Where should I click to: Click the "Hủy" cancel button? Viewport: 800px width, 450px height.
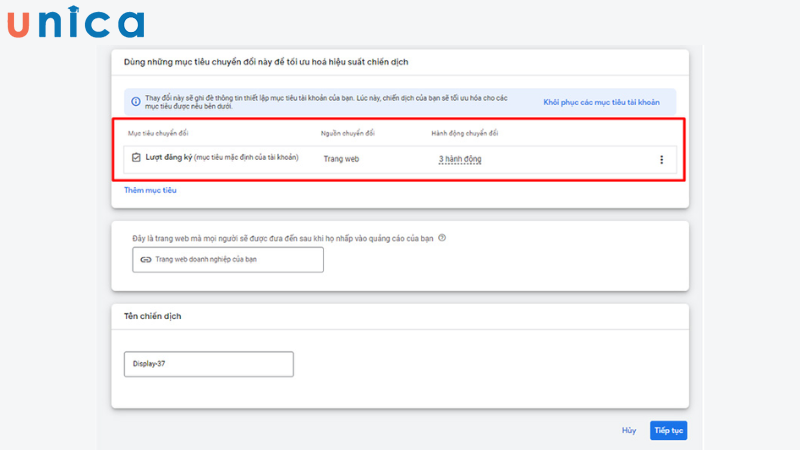point(629,430)
